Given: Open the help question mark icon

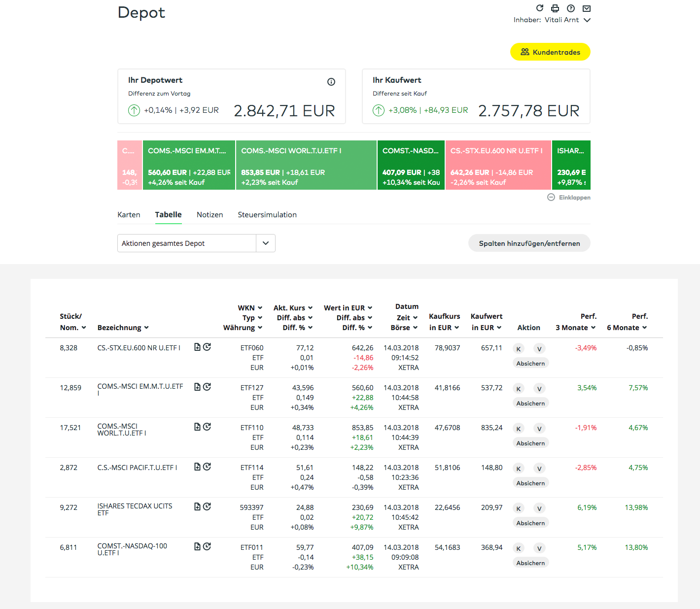Looking at the screenshot, I should coord(571,8).
